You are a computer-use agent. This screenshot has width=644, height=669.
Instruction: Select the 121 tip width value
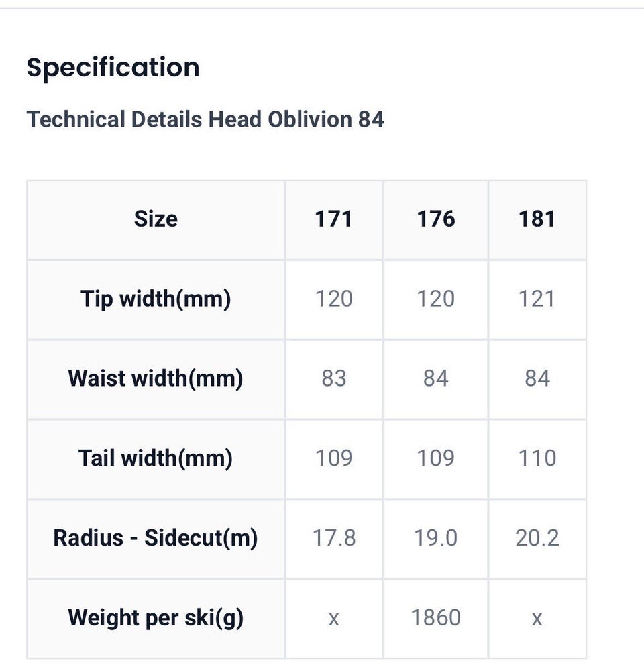537,299
